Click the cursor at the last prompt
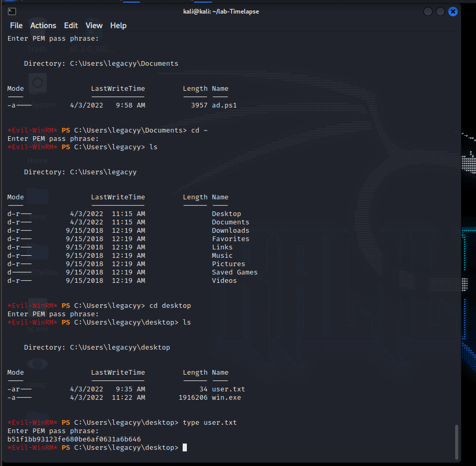The image size is (476, 466). point(185,448)
